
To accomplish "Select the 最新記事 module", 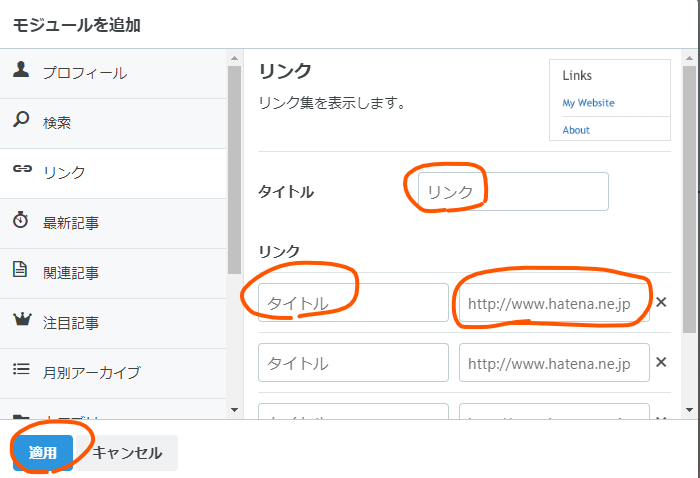I will 113,224.
